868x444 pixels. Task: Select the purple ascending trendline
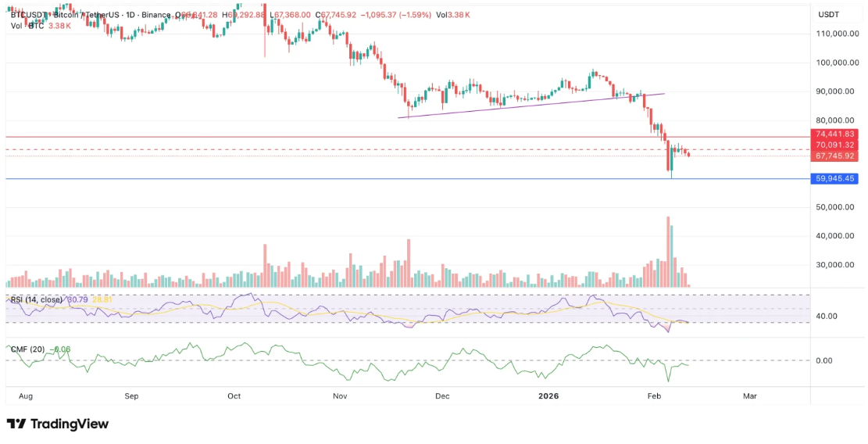click(531, 104)
